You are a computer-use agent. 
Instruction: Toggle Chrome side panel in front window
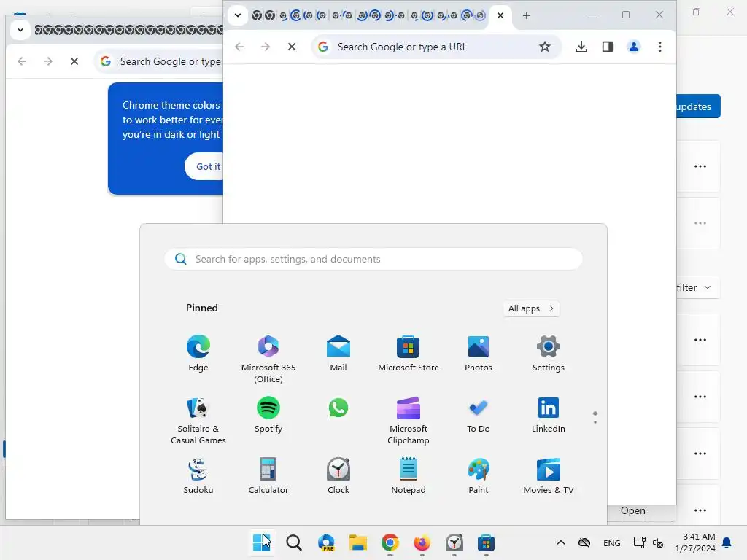tap(608, 47)
